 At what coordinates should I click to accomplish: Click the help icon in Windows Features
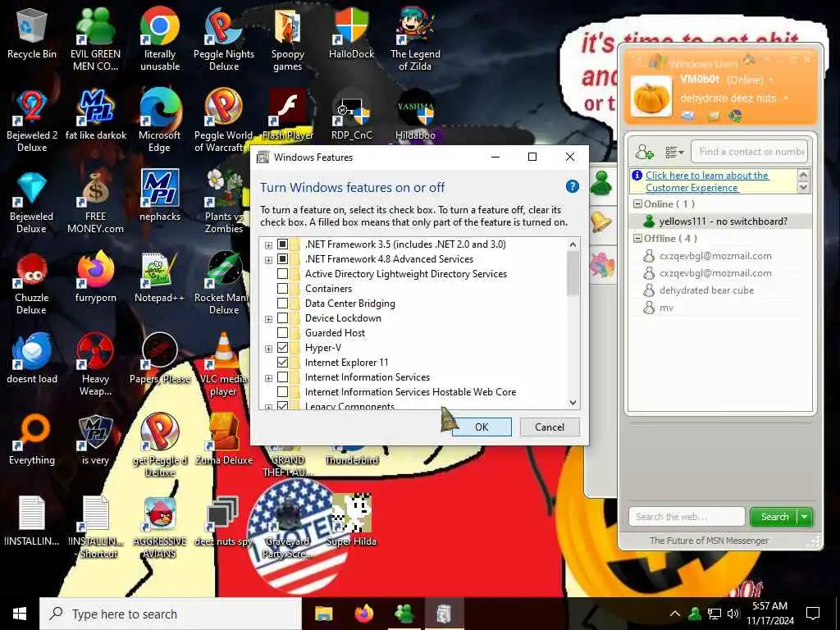[x=572, y=186]
